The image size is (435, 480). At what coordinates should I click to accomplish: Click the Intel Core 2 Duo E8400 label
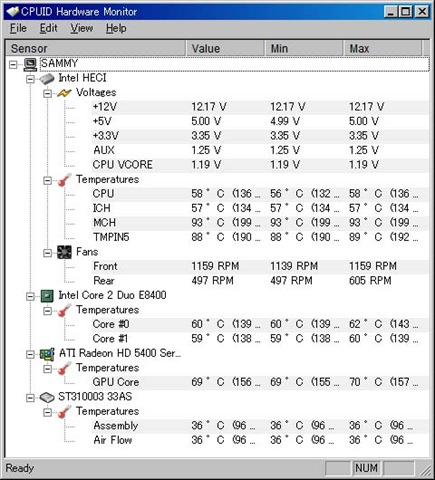coord(112,295)
